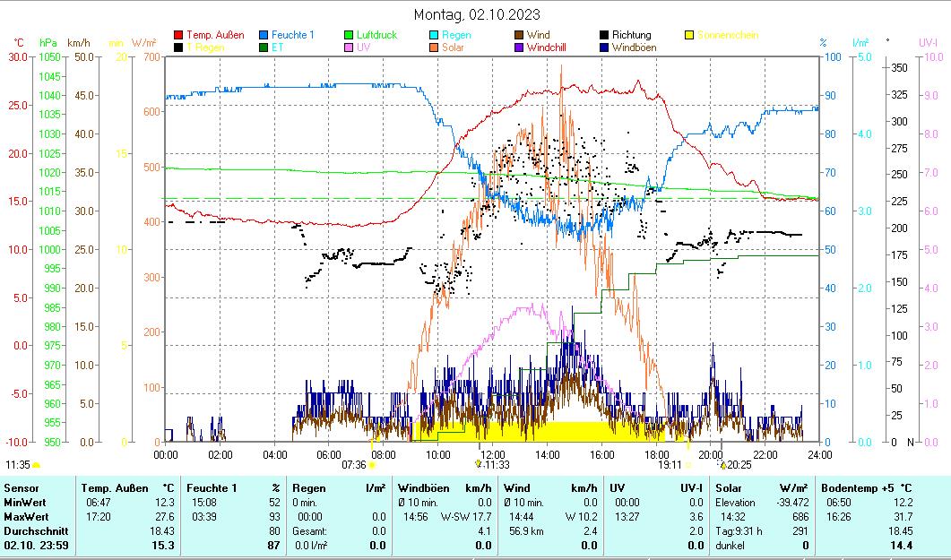951x560 pixels.
Task: Click the chart title Montag, 02.10.2023
Action: pyautogui.click(x=477, y=15)
